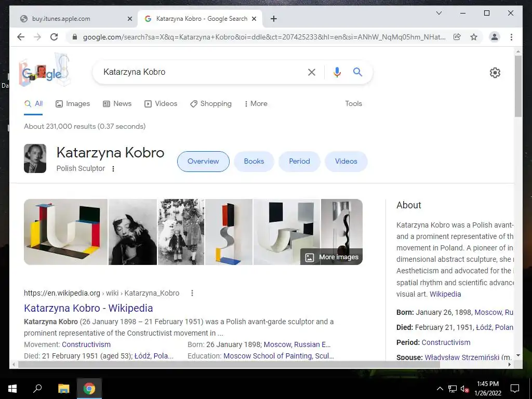Open the Chrome profile avatar
Screen dimensions: 532x399
pyautogui.click(x=495, y=37)
